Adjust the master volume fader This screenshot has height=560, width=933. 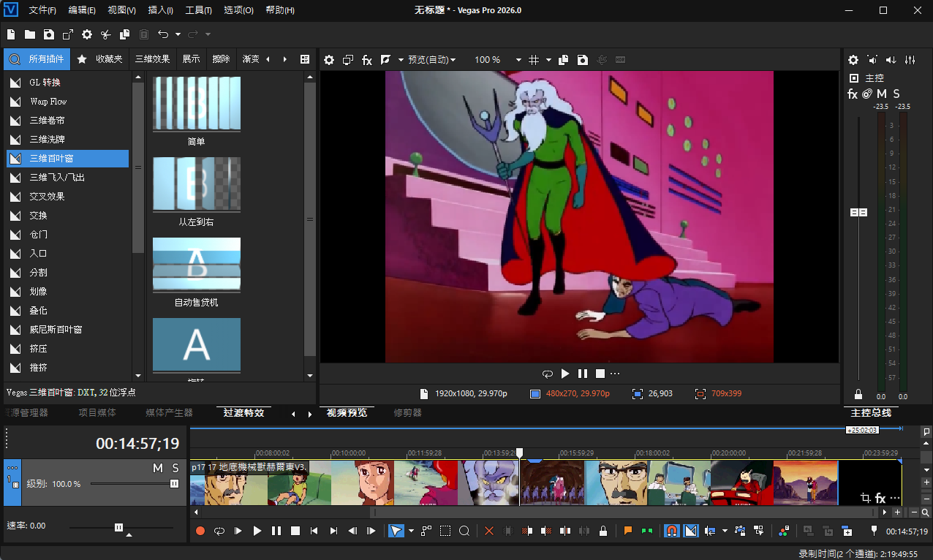858,212
